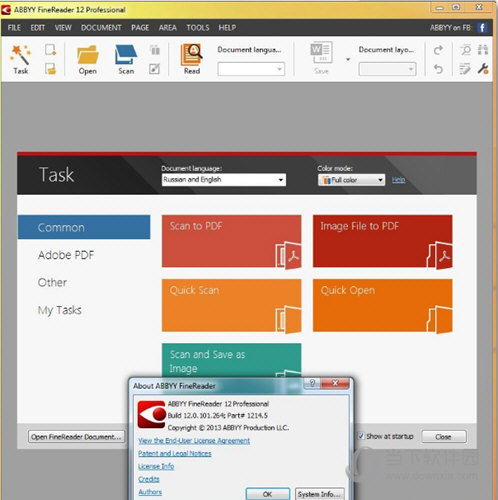498x500 pixels.
Task: Select the Other task category
Action: [52, 283]
